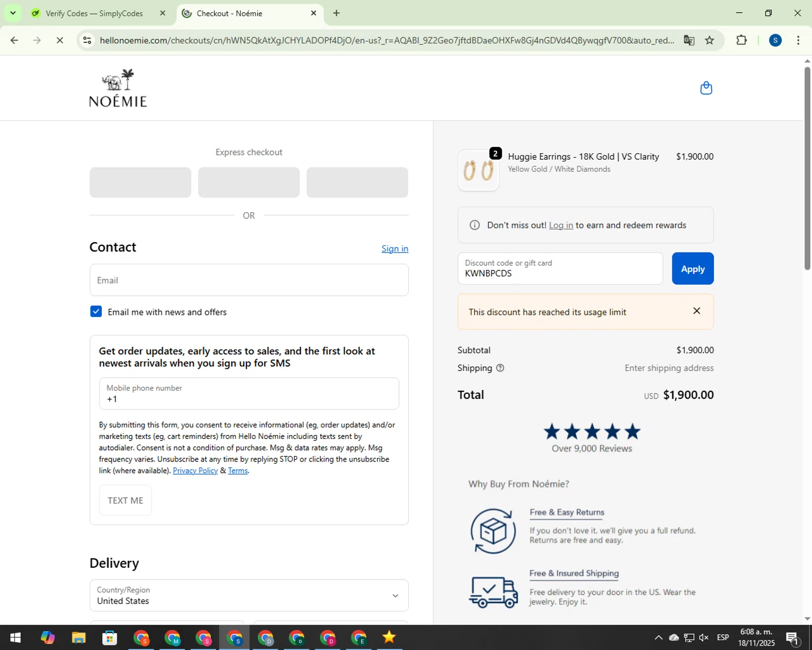812x650 pixels.
Task: Click the Free & Insured Shipping truck icon
Action: (x=493, y=592)
